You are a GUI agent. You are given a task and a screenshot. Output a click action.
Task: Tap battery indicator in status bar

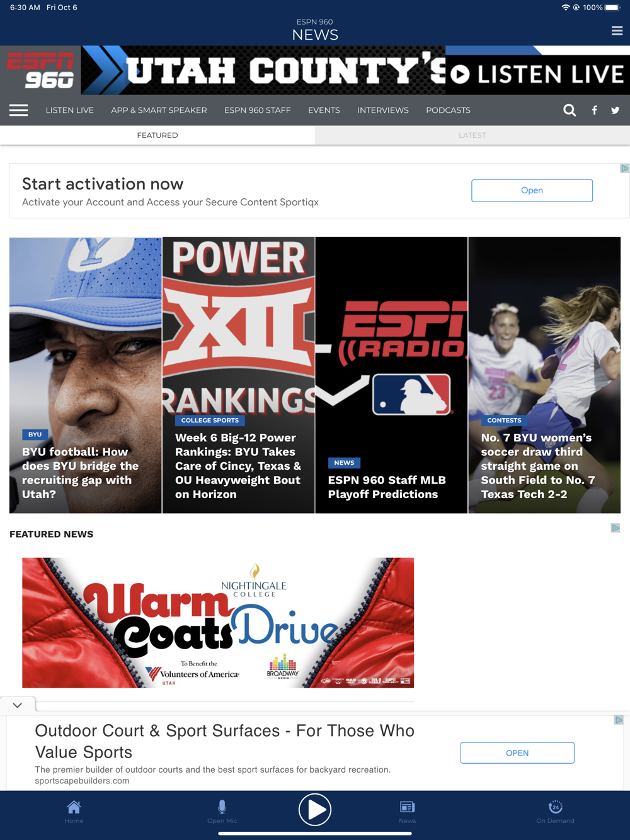(612, 8)
